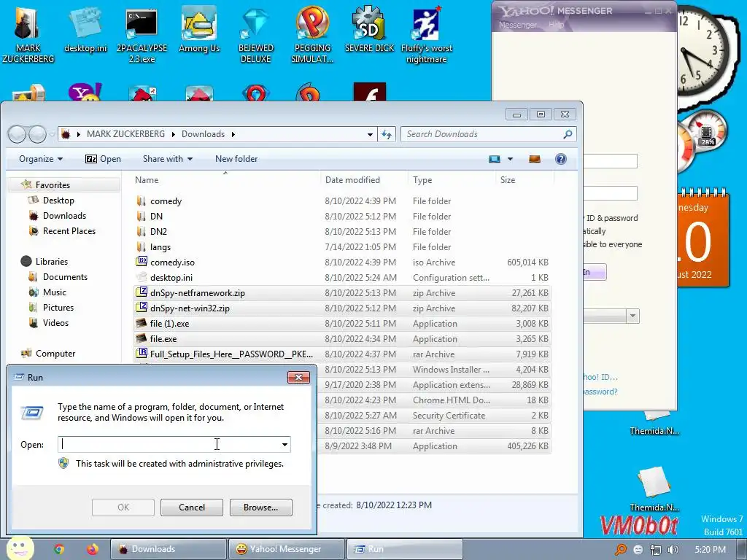Toggle the preview pane icon in Explorer
The image size is (747, 560).
tap(535, 159)
